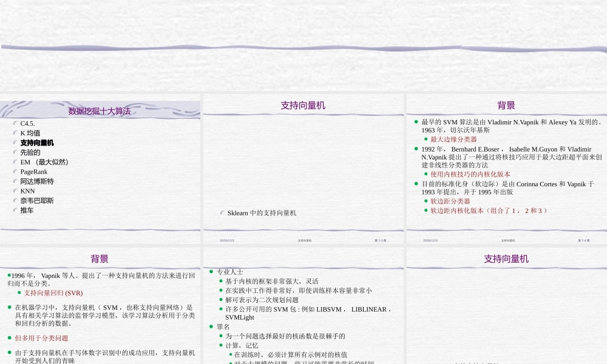The width and height of the screenshot is (607, 364).
Task: Click the red 软边距内核化版本 bullet
Action: click(489, 211)
